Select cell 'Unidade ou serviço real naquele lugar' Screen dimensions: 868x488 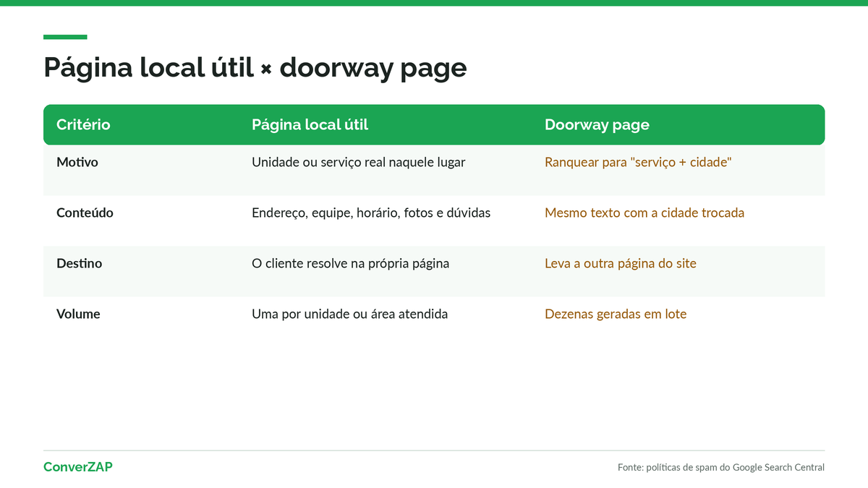[358, 162]
